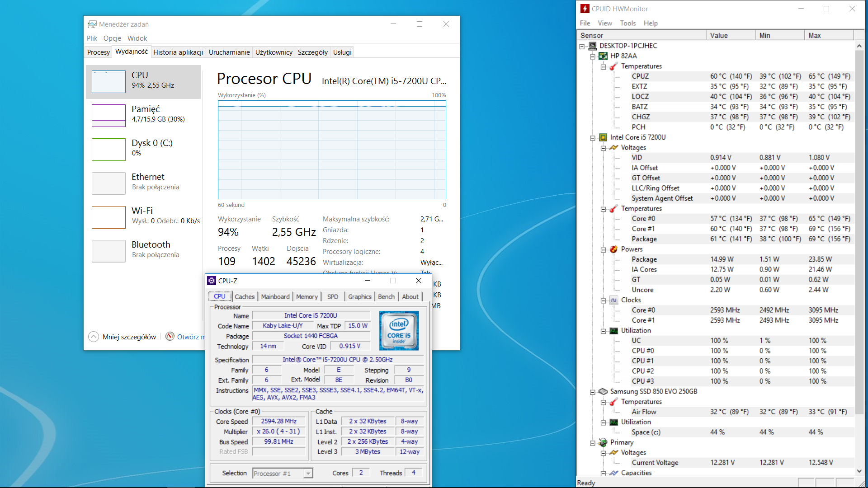Screen dimensions: 868x488
Task: Switch to the Caches tab in CPU-Z
Action: point(245,297)
